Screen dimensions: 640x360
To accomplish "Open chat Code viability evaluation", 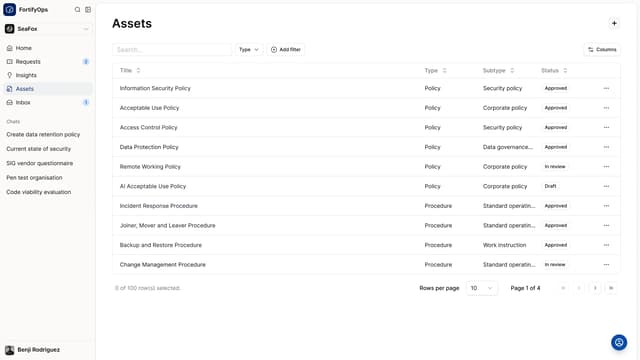I will tap(38, 192).
